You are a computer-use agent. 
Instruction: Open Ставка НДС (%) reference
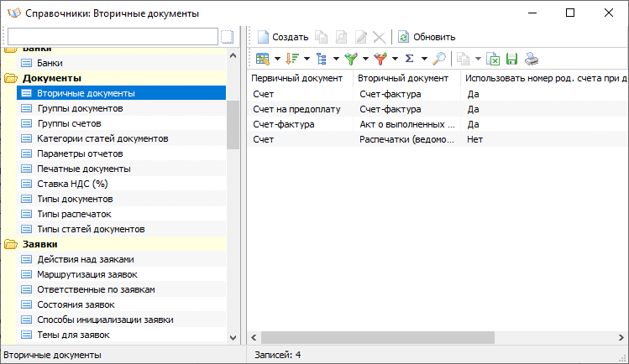(121, 184)
